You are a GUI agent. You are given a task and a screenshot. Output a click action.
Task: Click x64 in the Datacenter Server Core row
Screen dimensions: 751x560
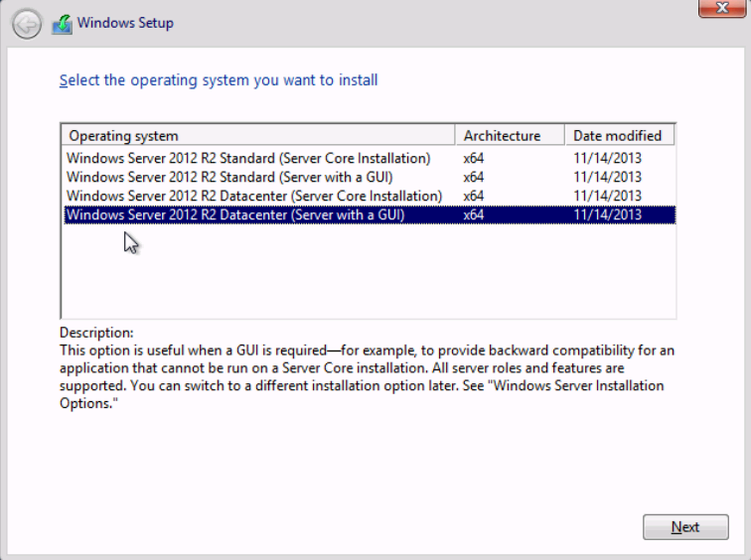473,196
